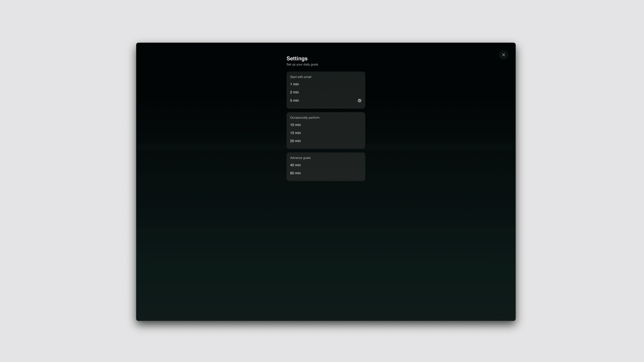Pick the 60 min advance goal
The image size is (644, 362).
[x=295, y=173]
